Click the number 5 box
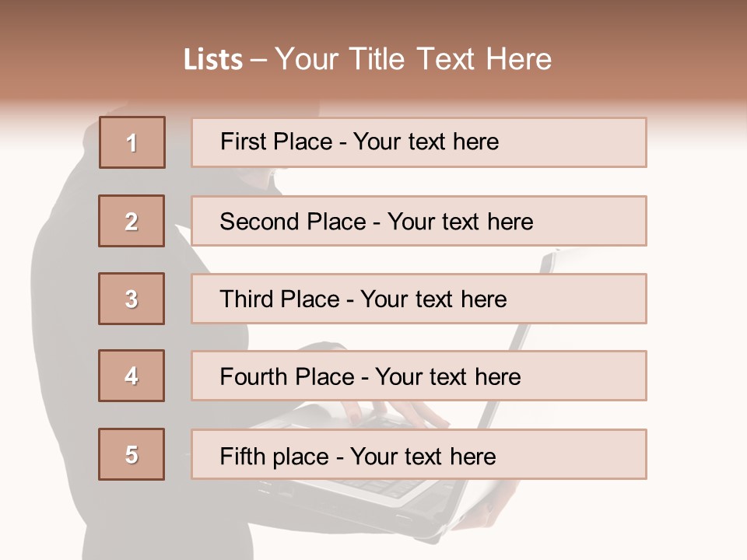Screen dimensions: 747x560 pyautogui.click(x=132, y=454)
